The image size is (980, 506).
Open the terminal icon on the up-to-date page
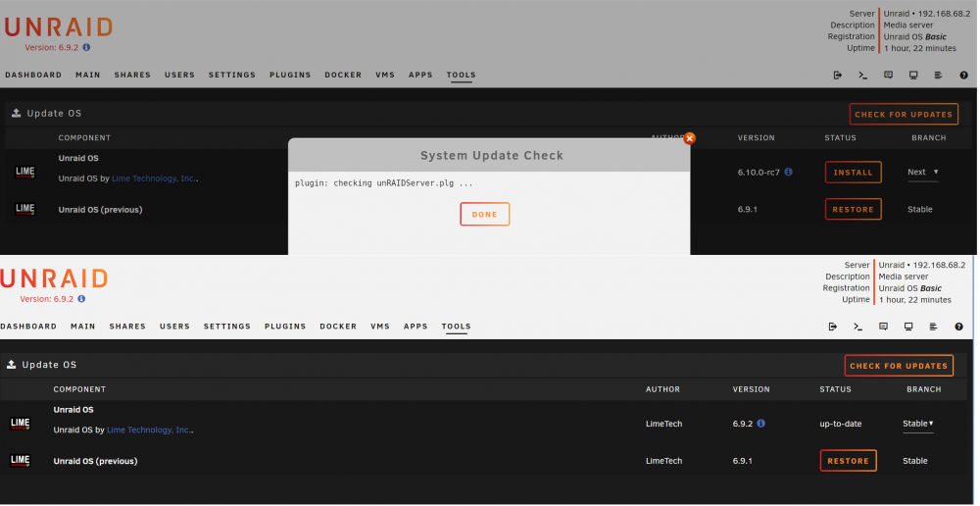[858, 327]
